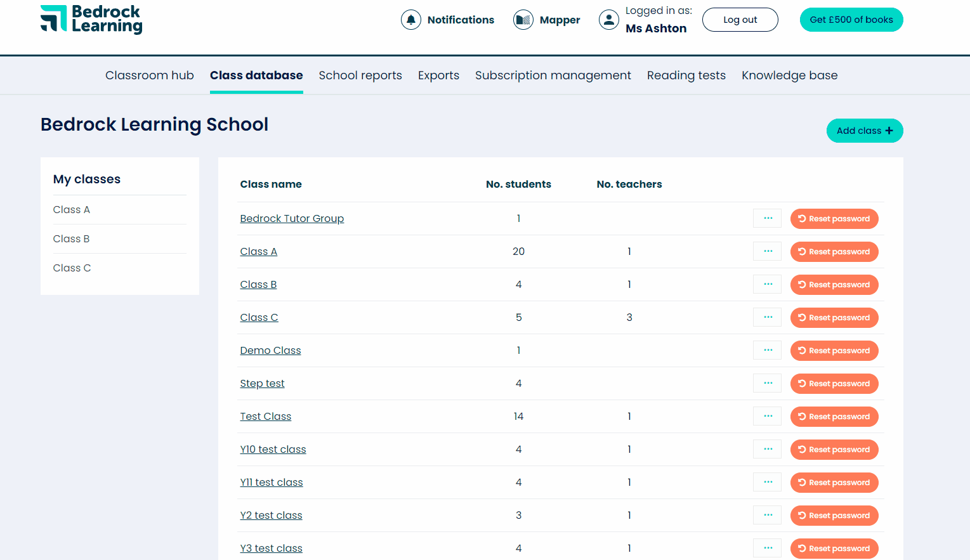Reset password for Bedrock Tutor Group
This screenshot has height=560, width=970.
tap(834, 219)
